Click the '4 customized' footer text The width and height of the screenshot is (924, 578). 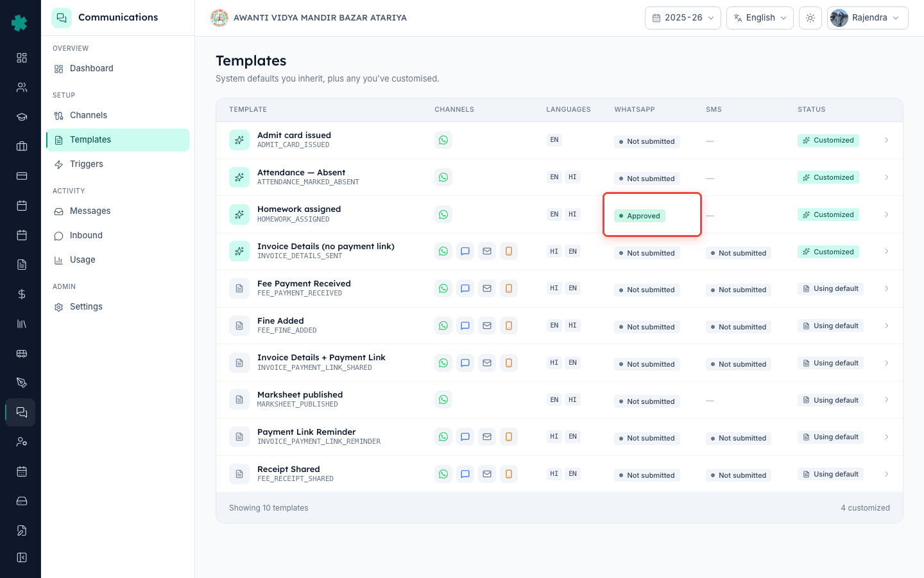point(865,508)
